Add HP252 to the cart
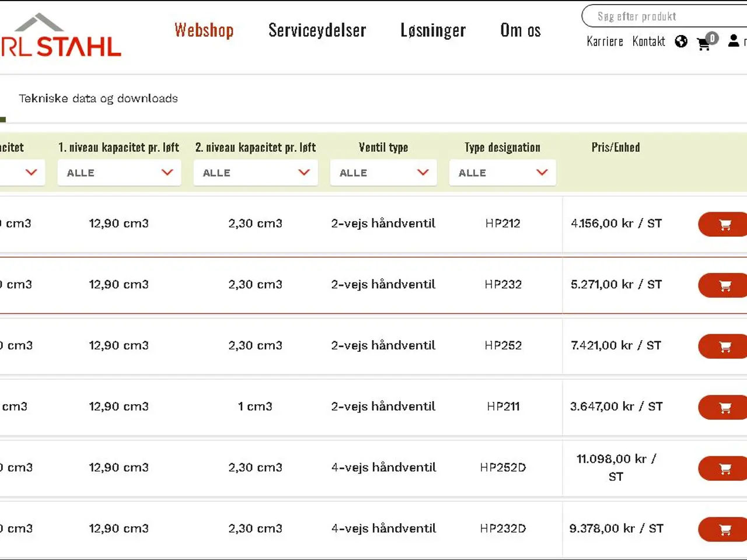 point(722,346)
